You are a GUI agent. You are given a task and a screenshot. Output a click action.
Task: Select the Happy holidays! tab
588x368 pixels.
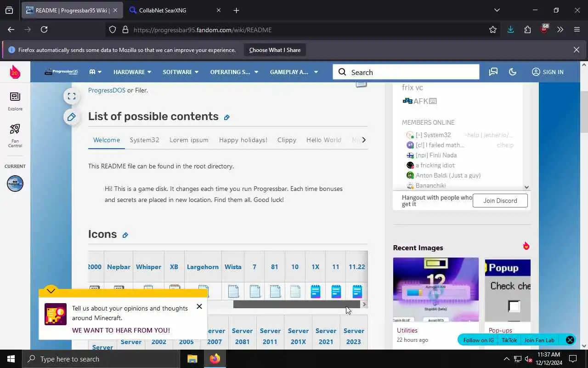pyautogui.click(x=243, y=140)
